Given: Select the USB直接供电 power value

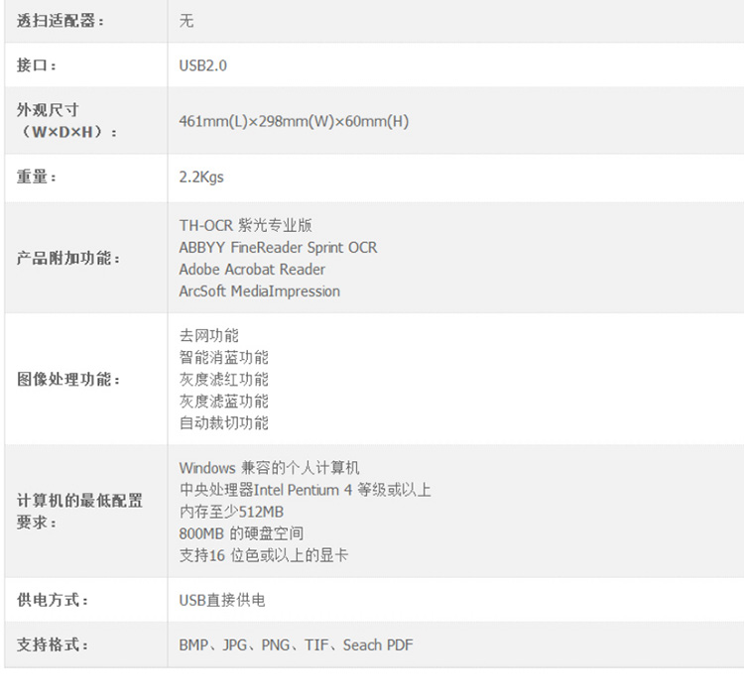Looking at the screenshot, I should [x=222, y=601].
